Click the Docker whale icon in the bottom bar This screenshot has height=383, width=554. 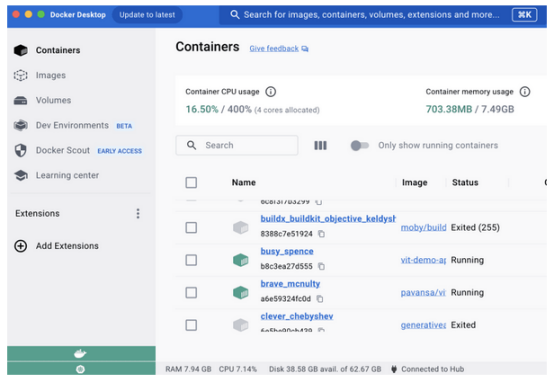(x=81, y=353)
